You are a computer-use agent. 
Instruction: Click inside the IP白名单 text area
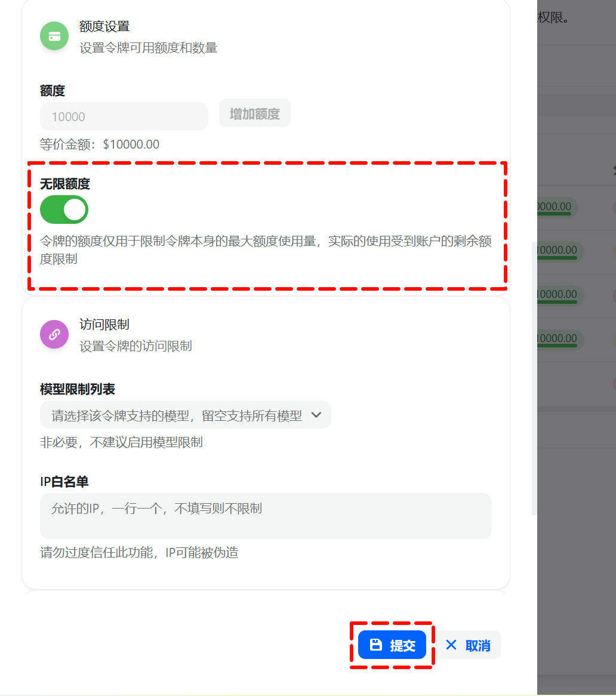pyautogui.click(x=266, y=516)
